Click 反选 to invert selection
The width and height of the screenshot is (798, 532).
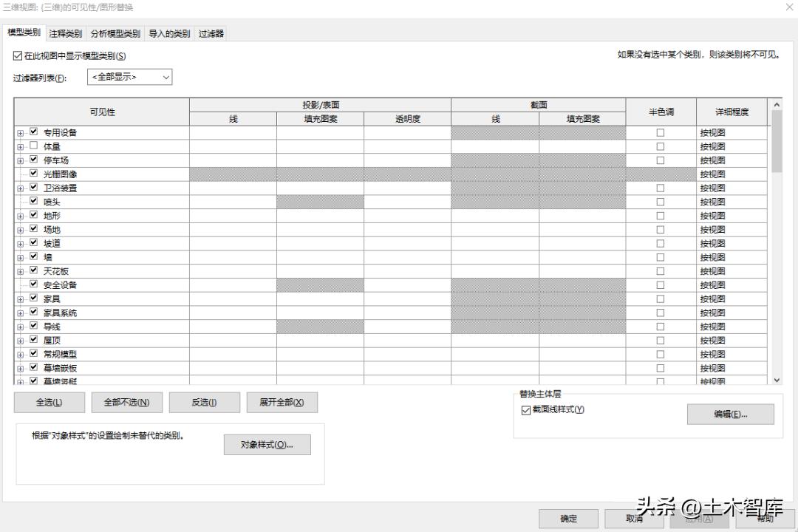(203, 402)
